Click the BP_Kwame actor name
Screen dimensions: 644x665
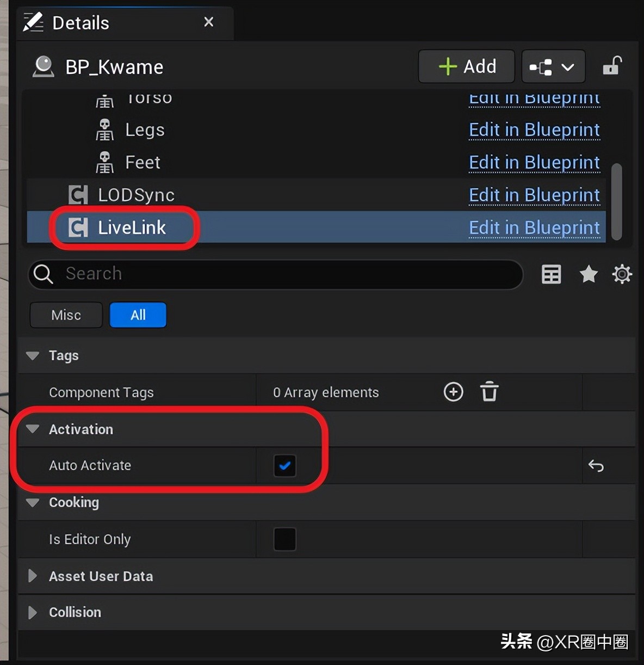114,67
